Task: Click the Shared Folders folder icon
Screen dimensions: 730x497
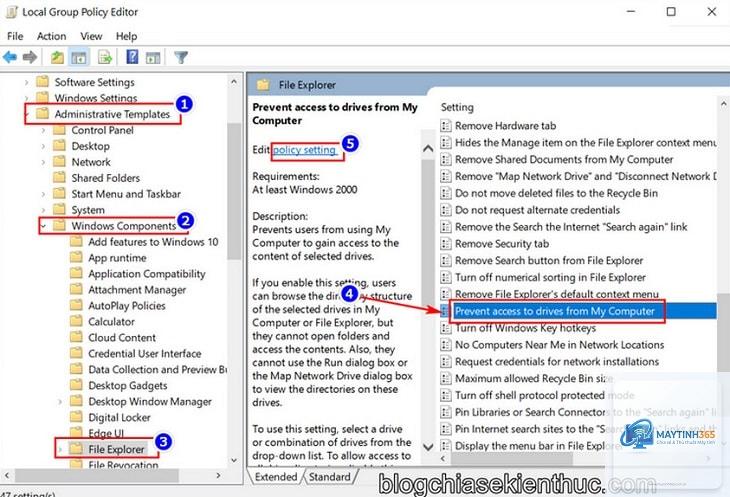Action: click(59, 177)
